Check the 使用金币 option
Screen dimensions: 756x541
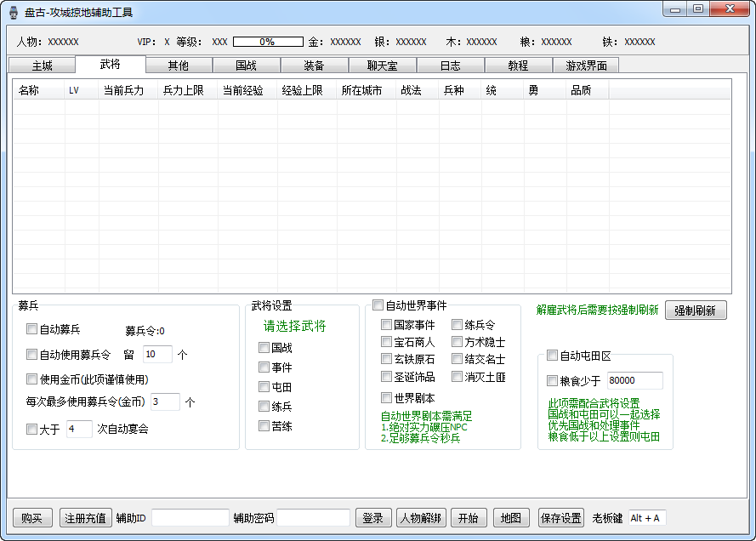30,379
